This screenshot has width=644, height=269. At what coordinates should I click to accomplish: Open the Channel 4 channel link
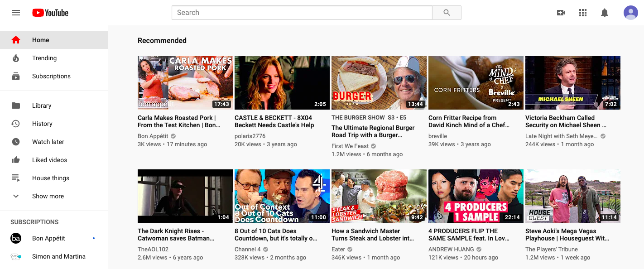click(x=248, y=249)
